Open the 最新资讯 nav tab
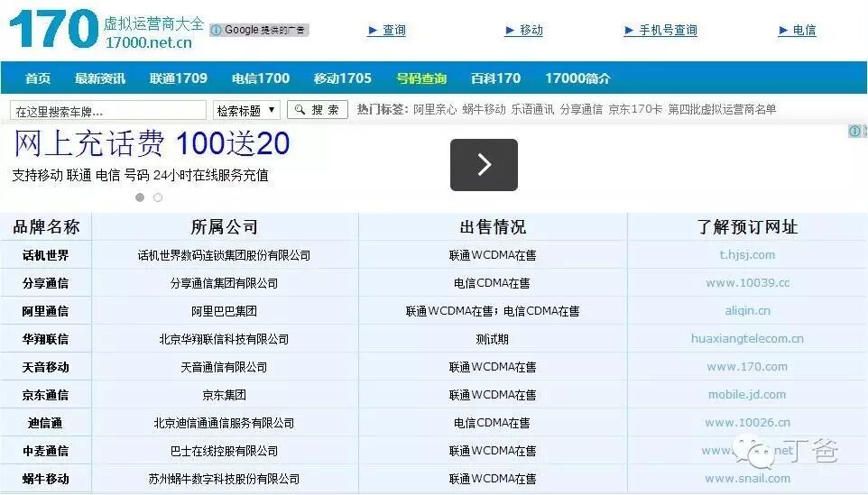868x495 pixels. click(100, 78)
